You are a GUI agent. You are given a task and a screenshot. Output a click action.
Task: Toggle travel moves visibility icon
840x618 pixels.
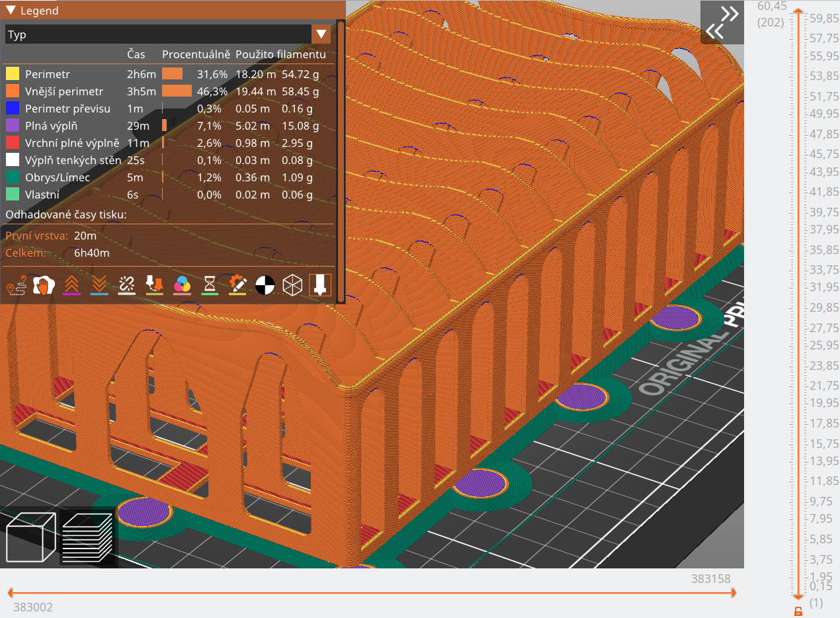tap(16, 285)
